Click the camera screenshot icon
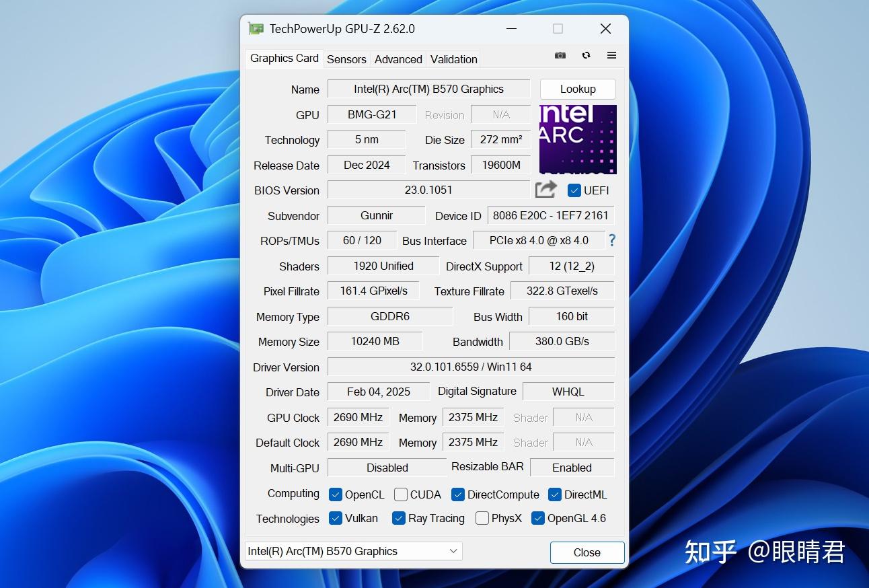The width and height of the screenshot is (869, 588). [560, 55]
